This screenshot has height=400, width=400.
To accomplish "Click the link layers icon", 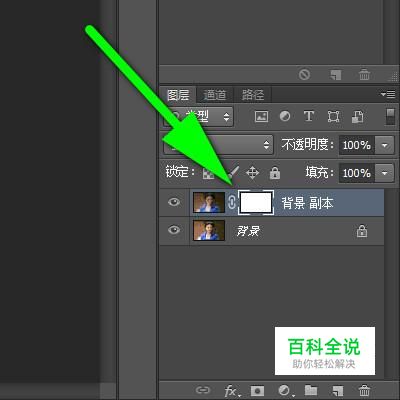I will point(203,390).
